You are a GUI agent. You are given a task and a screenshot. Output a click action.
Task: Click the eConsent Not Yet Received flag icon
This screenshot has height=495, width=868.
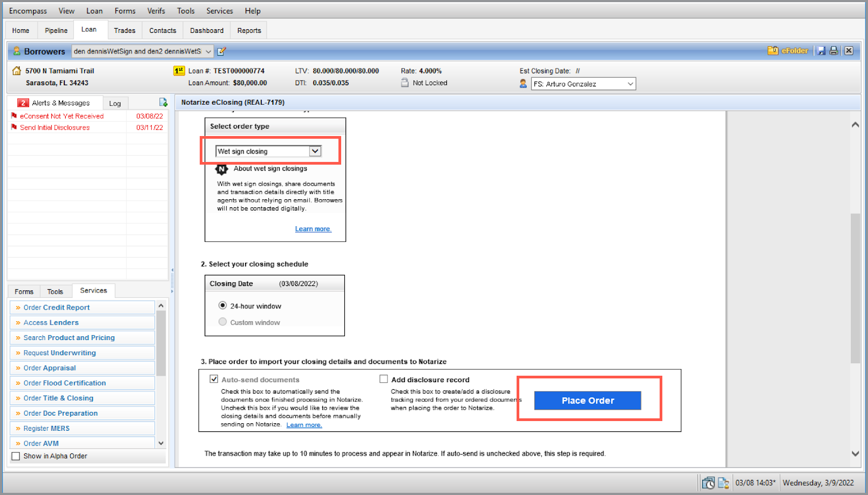(x=14, y=116)
